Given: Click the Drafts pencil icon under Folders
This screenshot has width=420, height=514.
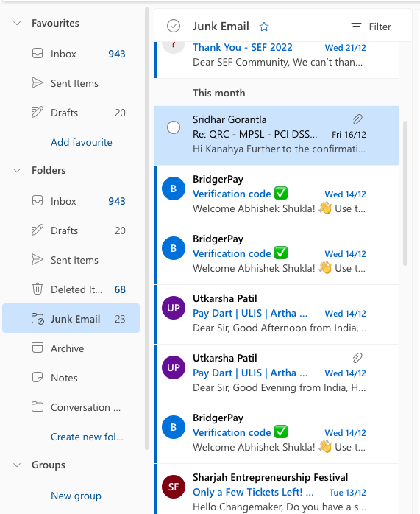Looking at the screenshot, I should coord(38,230).
